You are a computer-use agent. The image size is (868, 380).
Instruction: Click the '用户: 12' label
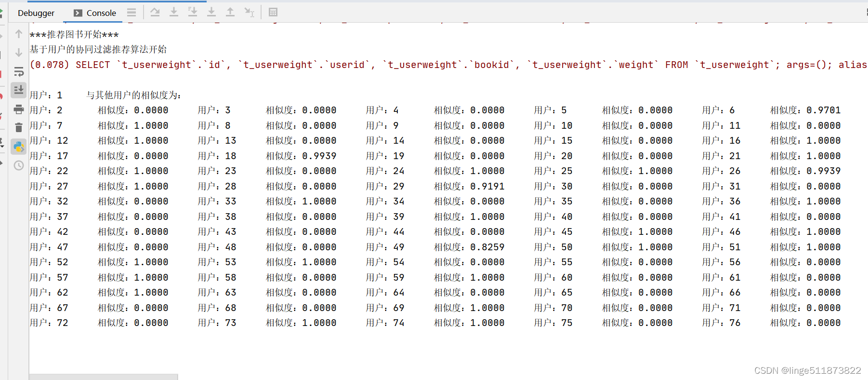49,140
